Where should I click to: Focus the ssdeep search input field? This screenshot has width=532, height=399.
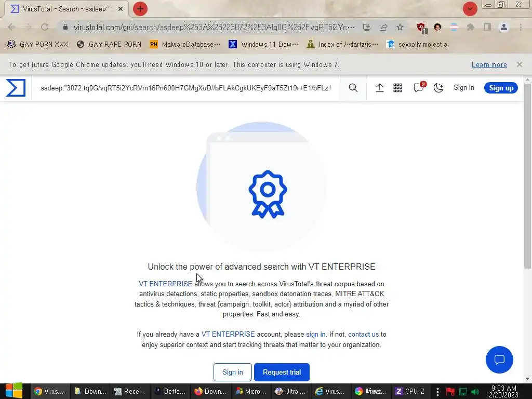[x=185, y=88]
